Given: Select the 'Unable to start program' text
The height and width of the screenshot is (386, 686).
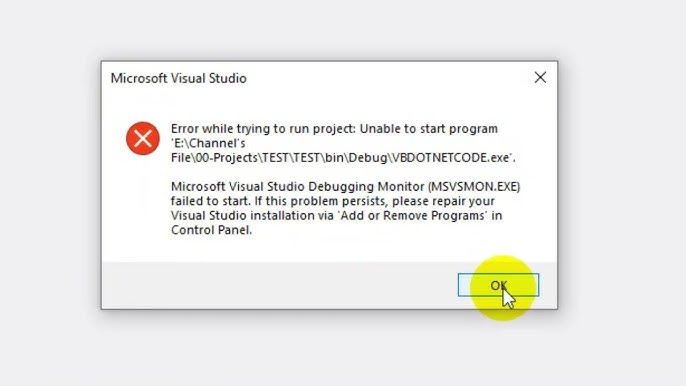Looking at the screenshot, I should click(x=429, y=129).
